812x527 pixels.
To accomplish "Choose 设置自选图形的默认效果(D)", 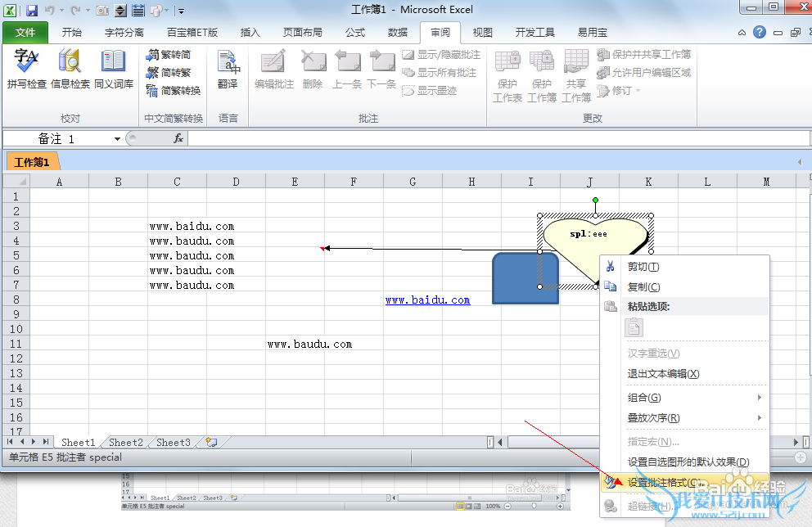I will coord(684,462).
